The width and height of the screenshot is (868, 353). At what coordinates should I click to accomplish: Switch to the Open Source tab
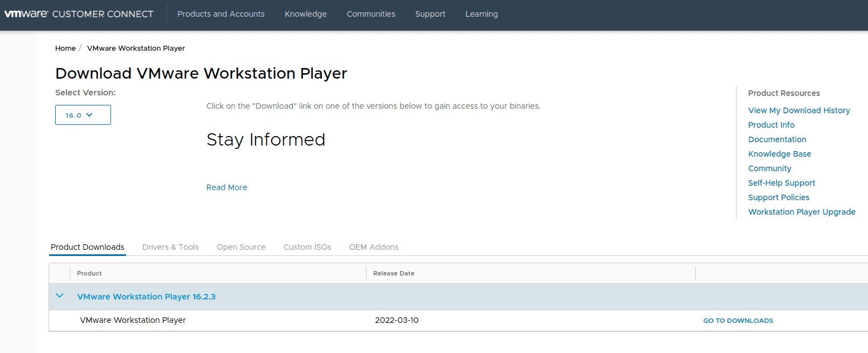coord(241,247)
